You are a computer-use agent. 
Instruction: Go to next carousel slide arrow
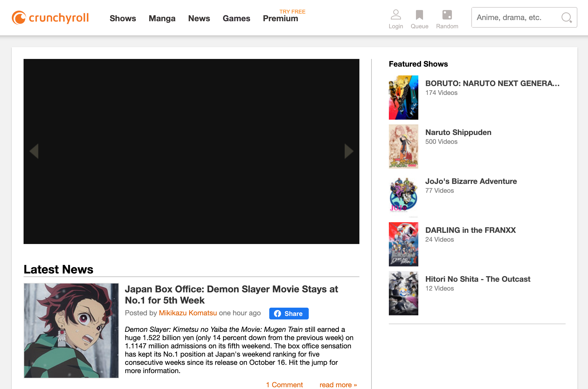tap(349, 151)
